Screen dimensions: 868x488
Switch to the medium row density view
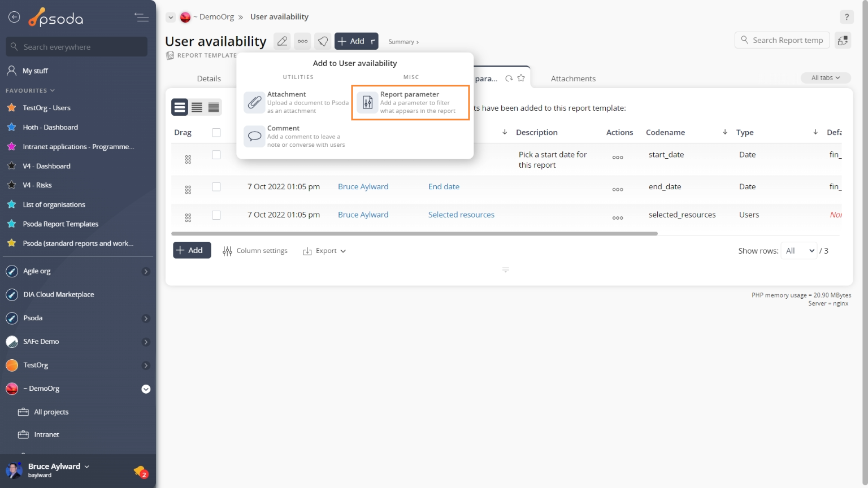[x=197, y=107]
